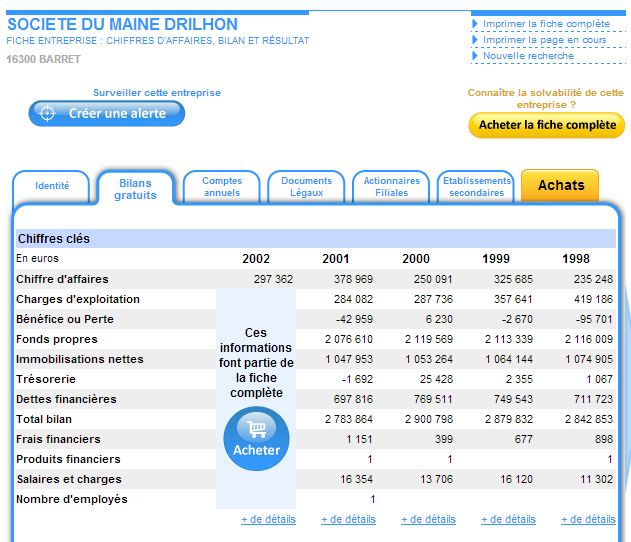The image size is (631, 542).
Task: Select the Bilans gratuits tab
Action: pyautogui.click(x=136, y=189)
